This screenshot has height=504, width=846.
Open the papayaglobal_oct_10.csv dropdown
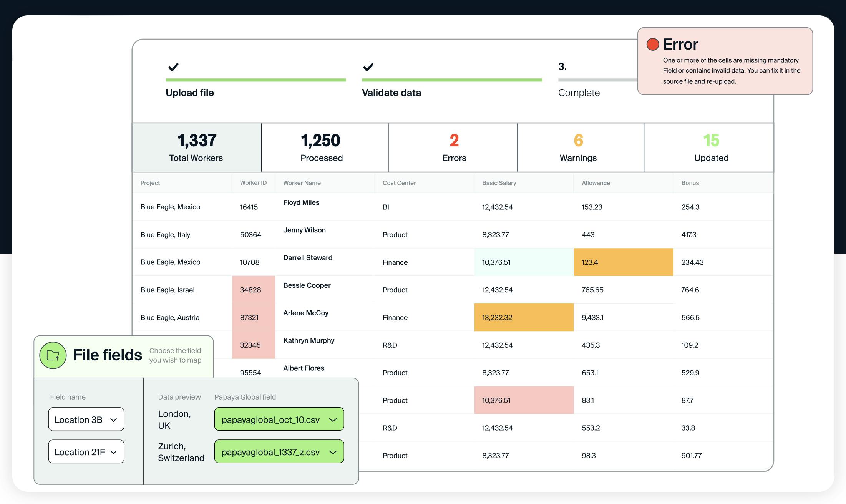tap(279, 419)
